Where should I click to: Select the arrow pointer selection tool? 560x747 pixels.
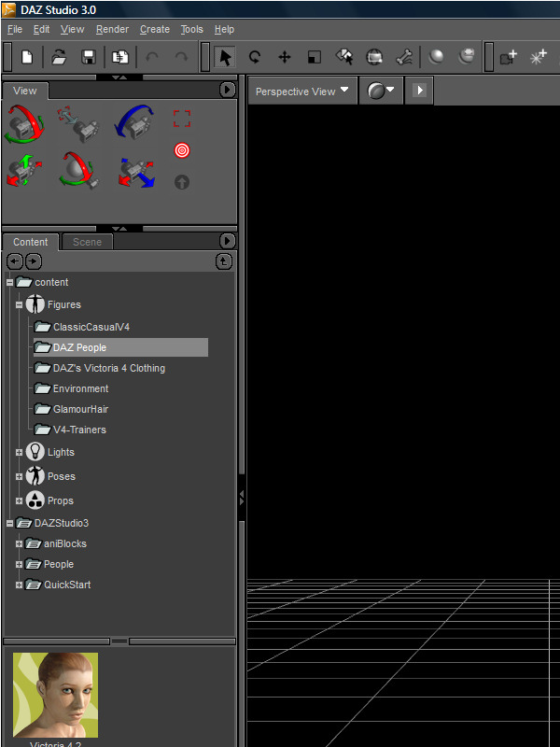tap(225, 57)
